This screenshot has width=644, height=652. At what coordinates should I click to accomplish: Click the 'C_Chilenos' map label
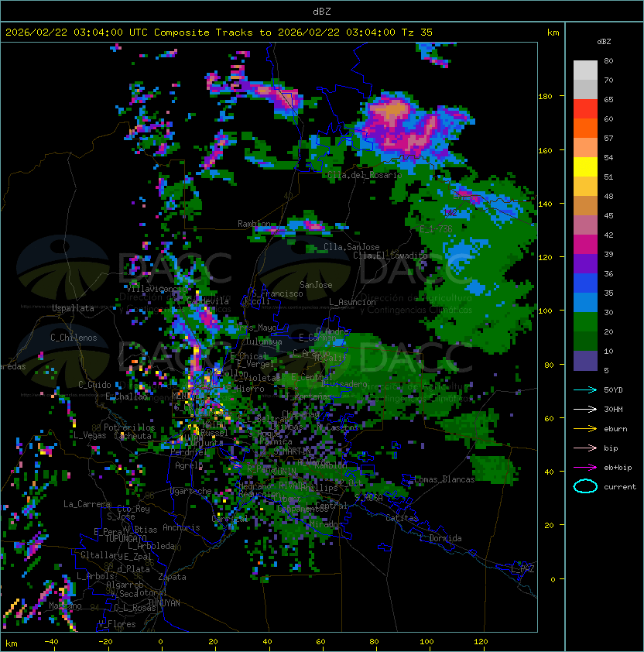pos(74,338)
